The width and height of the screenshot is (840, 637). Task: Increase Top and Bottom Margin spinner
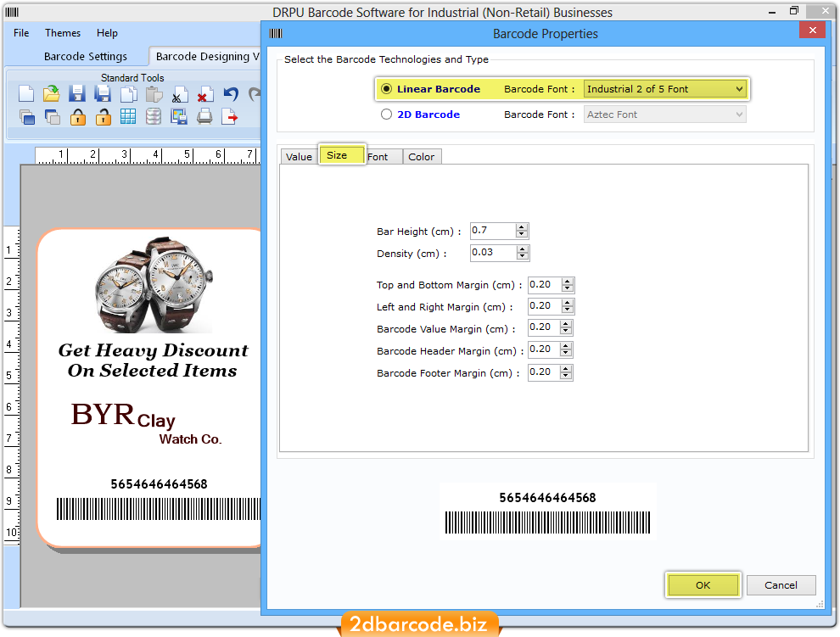tap(568, 282)
